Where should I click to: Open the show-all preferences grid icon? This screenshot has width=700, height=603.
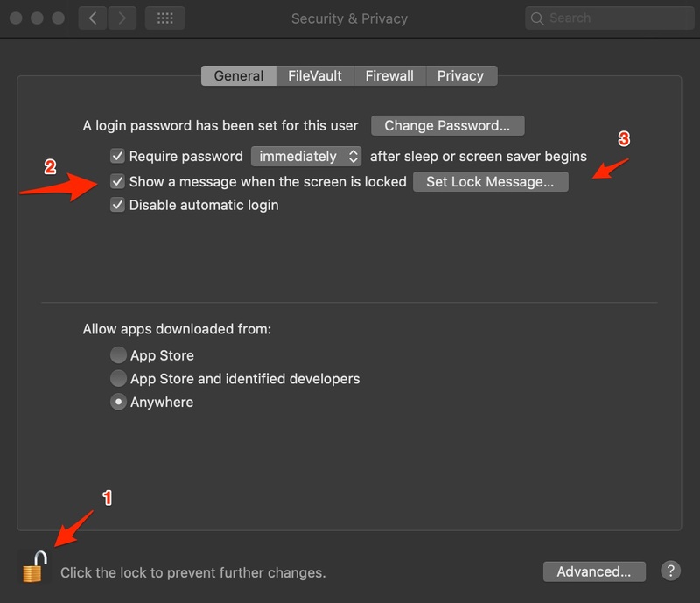pos(165,18)
